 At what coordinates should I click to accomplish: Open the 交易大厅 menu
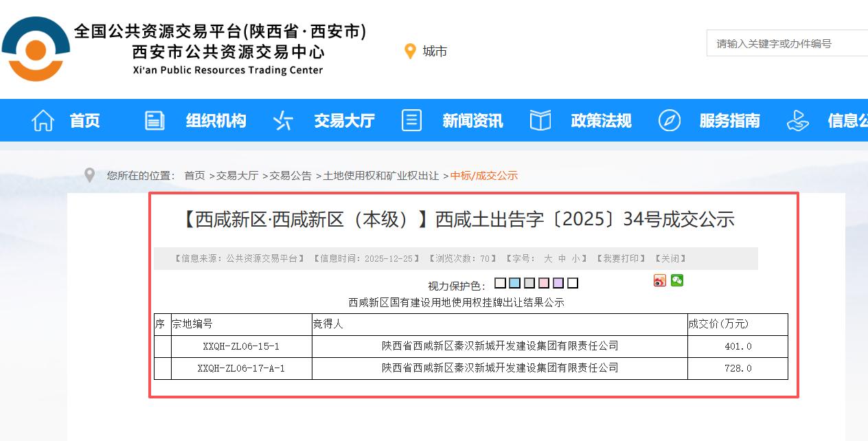click(343, 120)
